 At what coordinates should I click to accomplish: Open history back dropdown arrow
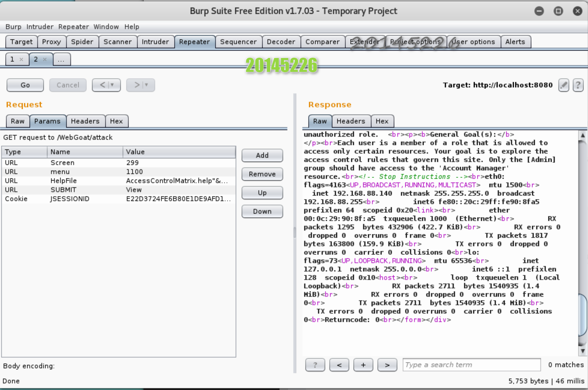[112, 85]
